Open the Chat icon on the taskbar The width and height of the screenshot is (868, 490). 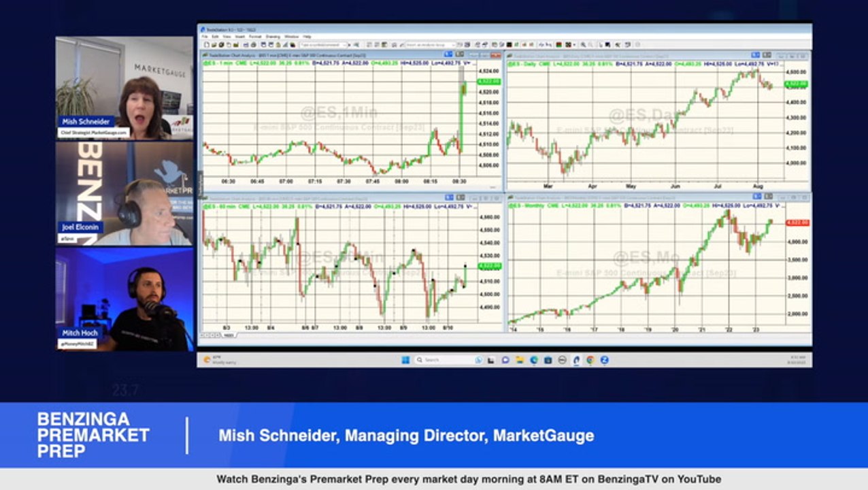(x=505, y=360)
